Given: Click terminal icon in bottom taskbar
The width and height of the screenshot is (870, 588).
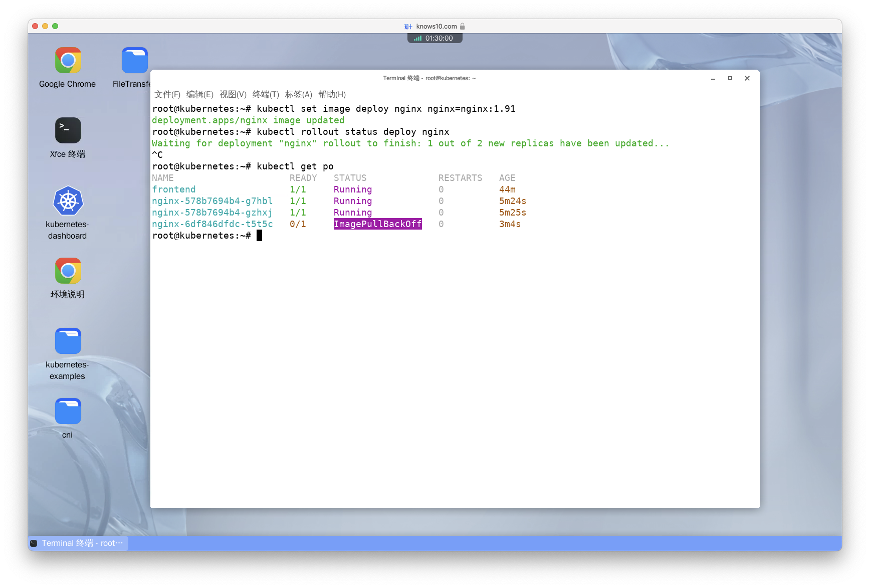Looking at the screenshot, I should 34,543.
